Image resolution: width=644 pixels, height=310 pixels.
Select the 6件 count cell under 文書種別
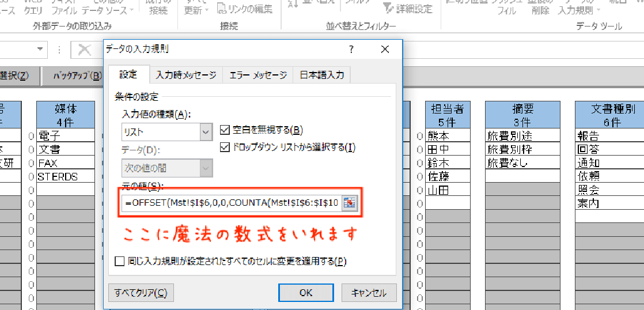pos(609,122)
